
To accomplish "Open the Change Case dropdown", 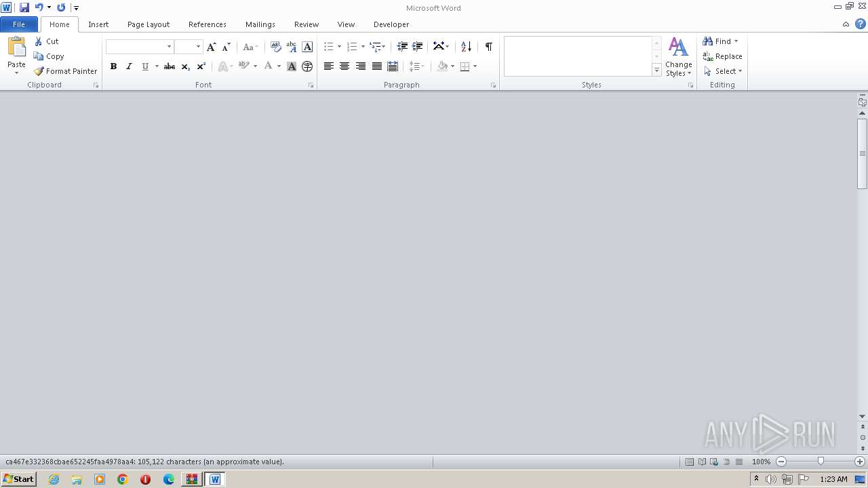I will pos(250,47).
